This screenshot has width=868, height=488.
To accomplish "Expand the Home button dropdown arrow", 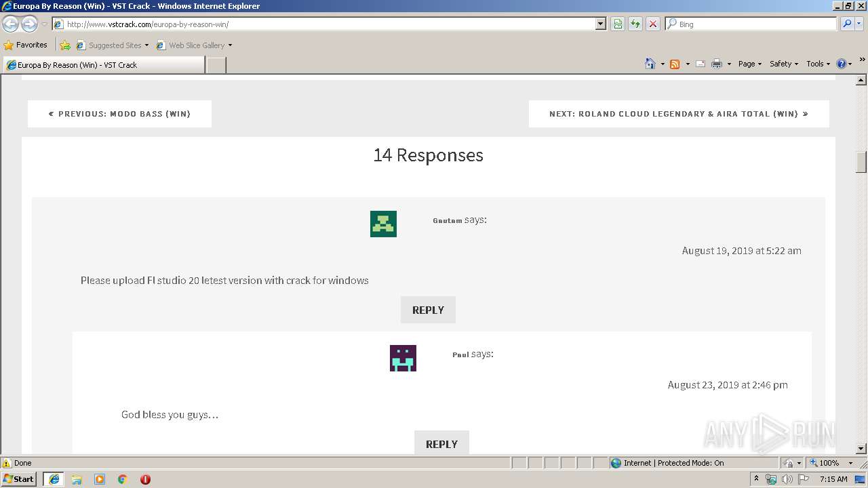I will 663,64.
